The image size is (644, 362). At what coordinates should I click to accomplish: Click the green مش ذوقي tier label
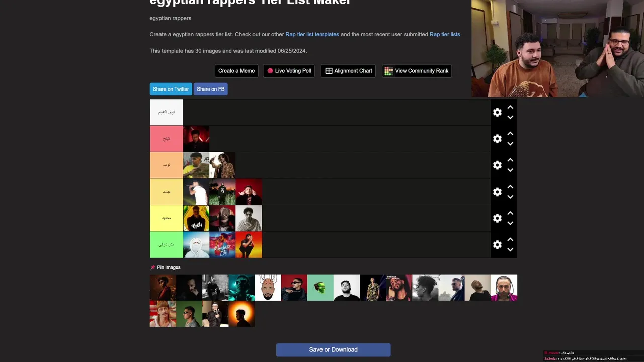click(167, 245)
